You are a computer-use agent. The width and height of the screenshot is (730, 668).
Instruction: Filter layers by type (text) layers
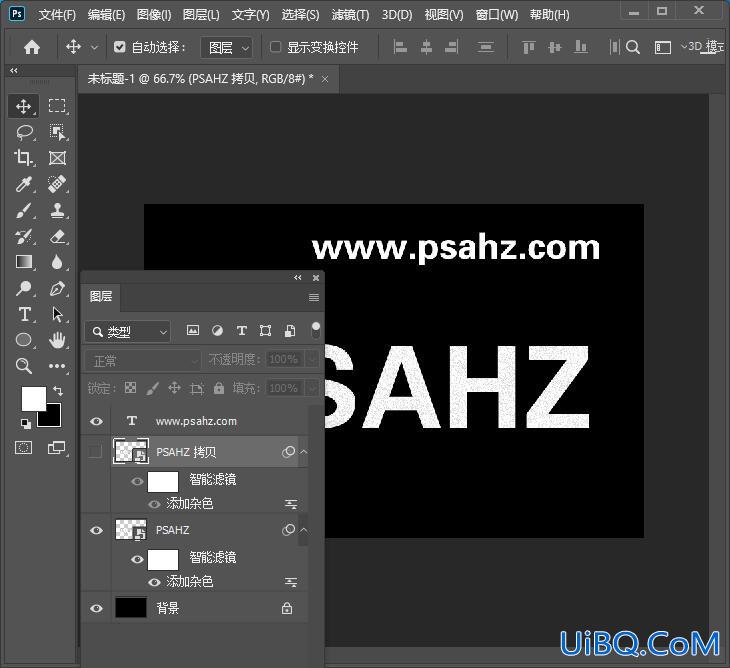point(241,331)
